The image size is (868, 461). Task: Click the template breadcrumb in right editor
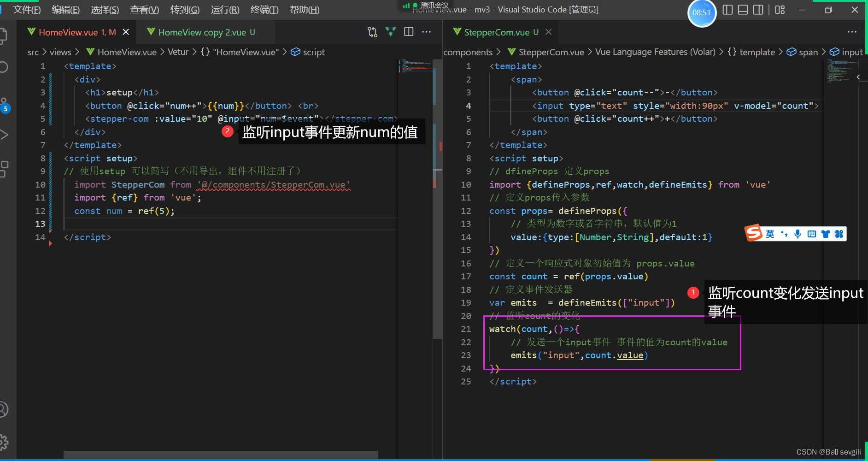[751, 52]
